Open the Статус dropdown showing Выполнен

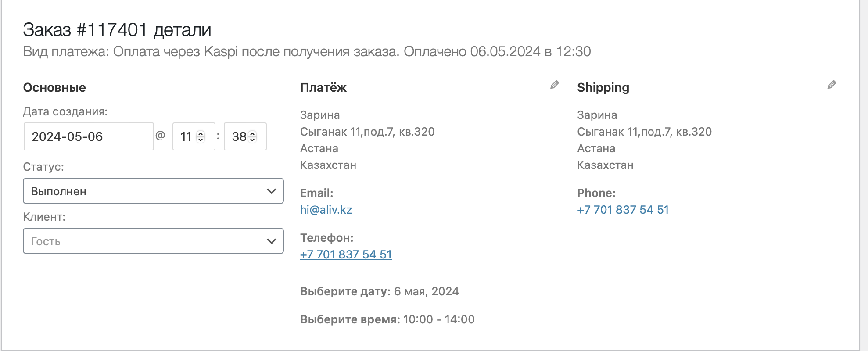tap(153, 191)
